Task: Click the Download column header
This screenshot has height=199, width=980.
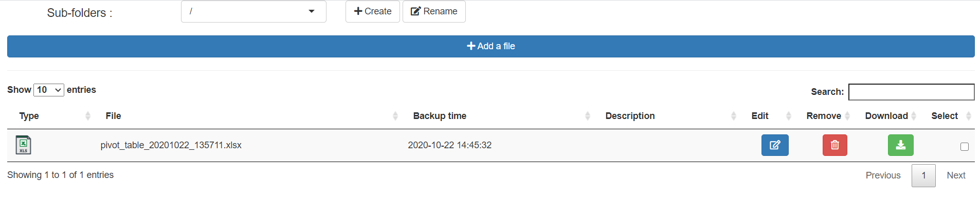Action: point(886,116)
